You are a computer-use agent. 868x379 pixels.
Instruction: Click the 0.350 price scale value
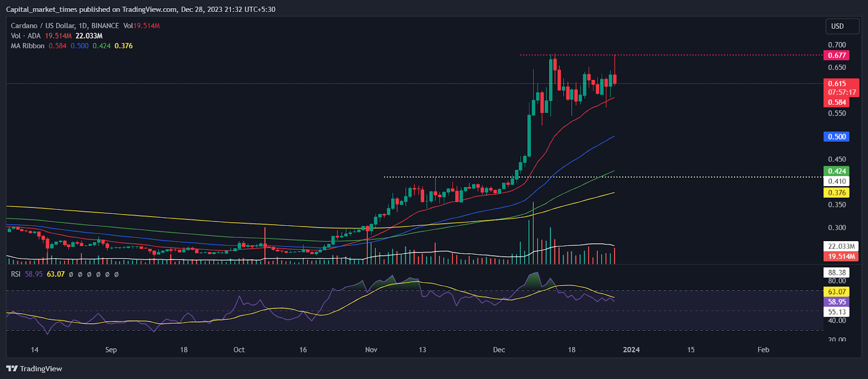coord(837,205)
